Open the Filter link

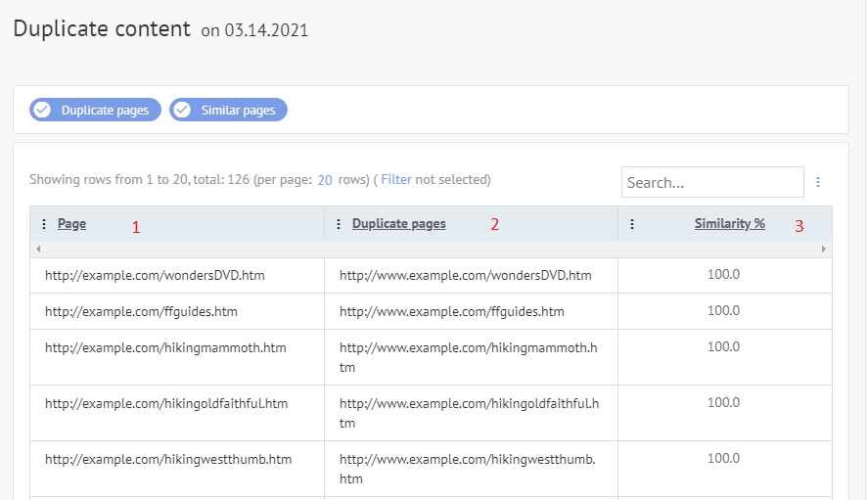(396, 180)
